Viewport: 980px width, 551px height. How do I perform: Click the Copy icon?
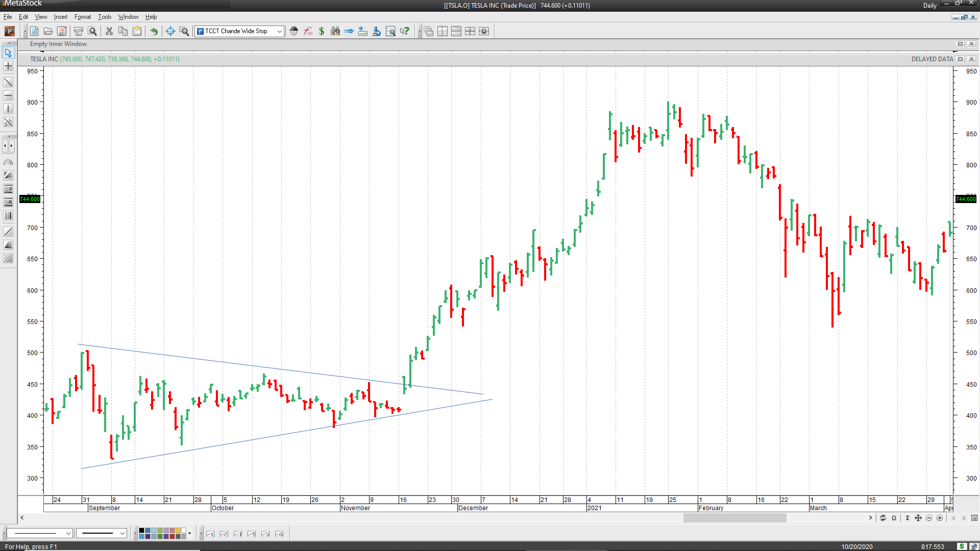(x=123, y=31)
